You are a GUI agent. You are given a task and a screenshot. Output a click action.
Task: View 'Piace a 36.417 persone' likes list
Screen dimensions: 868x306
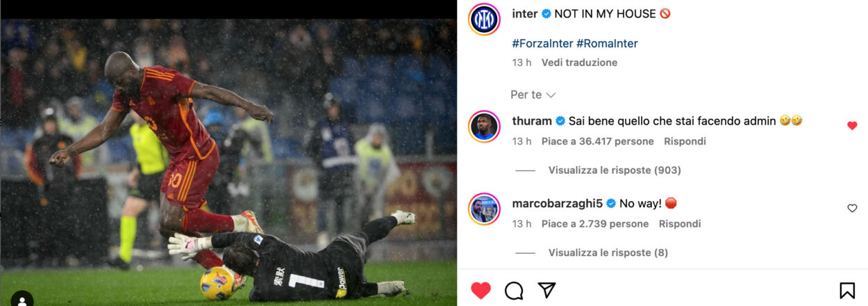click(598, 141)
